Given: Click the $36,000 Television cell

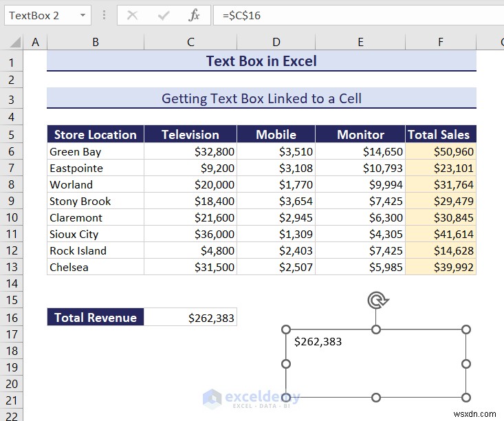Looking at the screenshot, I should tap(190, 234).
